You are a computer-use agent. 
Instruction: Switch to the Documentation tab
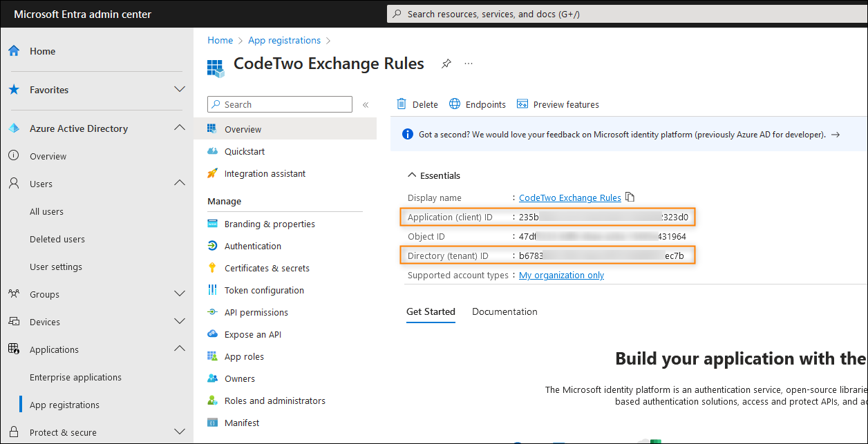click(504, 311)
